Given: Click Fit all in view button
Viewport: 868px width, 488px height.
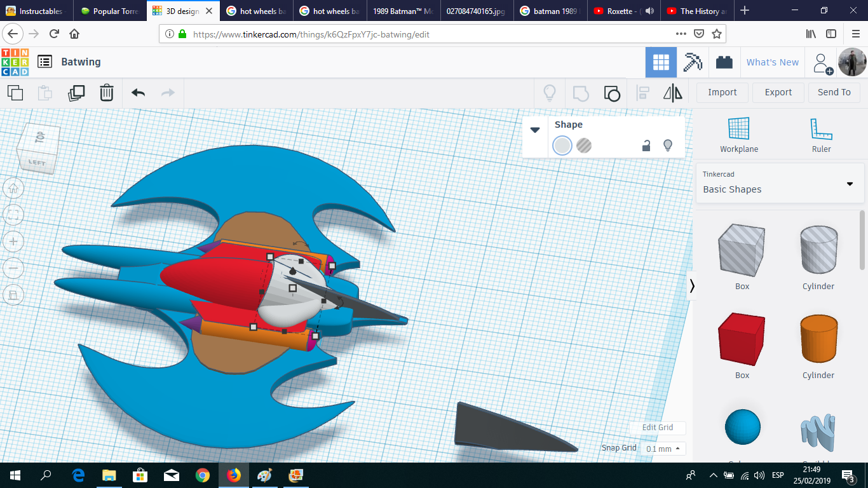Looking at the screenshot, I should coord(14,215).
